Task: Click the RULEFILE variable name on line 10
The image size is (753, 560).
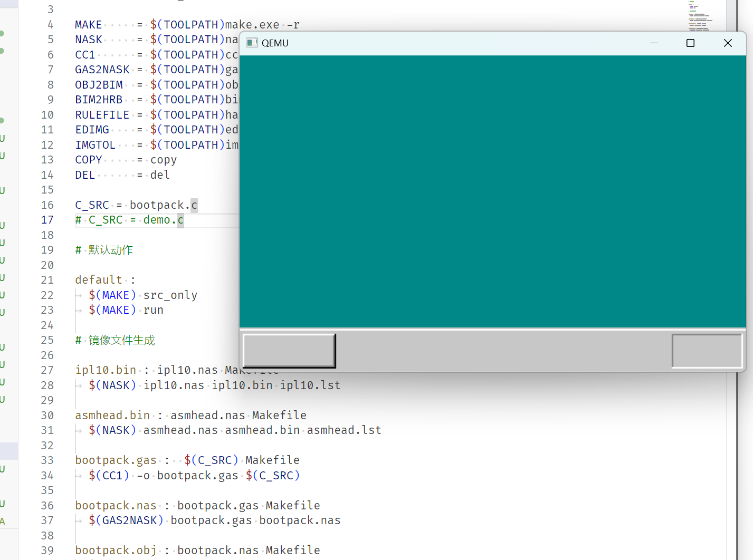Action: [x=102, y=115]
